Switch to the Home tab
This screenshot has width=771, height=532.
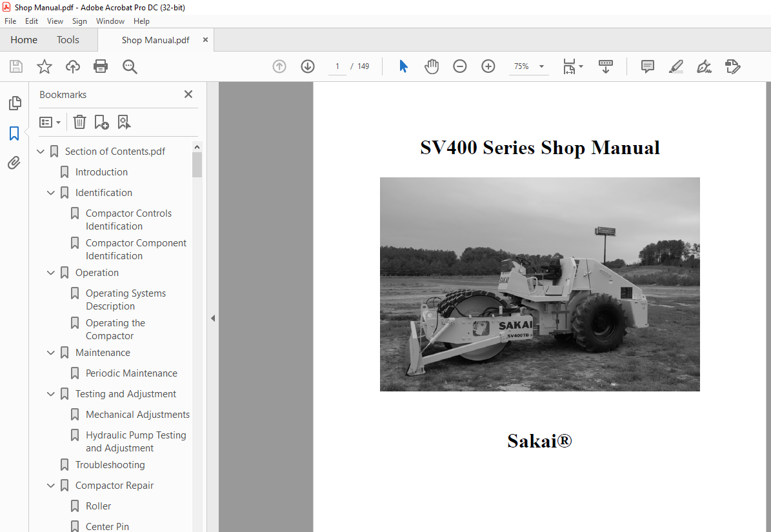coord(24,40)
